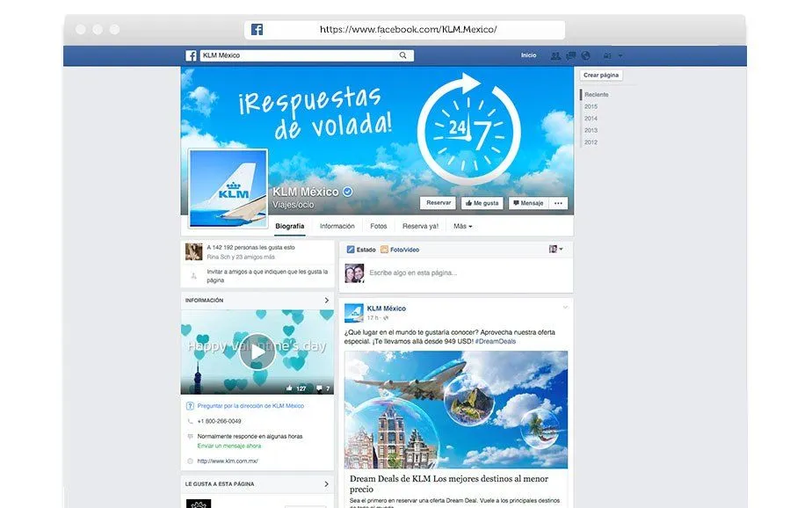This screenshot has width=812, height=508.
Task: Jump to 2012 in the timeline
Action: pos(591,142)
